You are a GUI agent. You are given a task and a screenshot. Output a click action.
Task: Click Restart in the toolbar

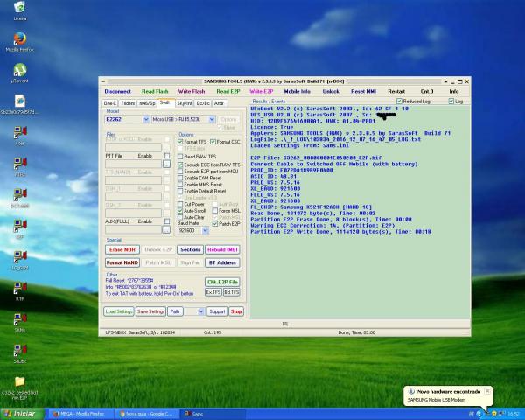pyautogui.click(x=396, y=91)
